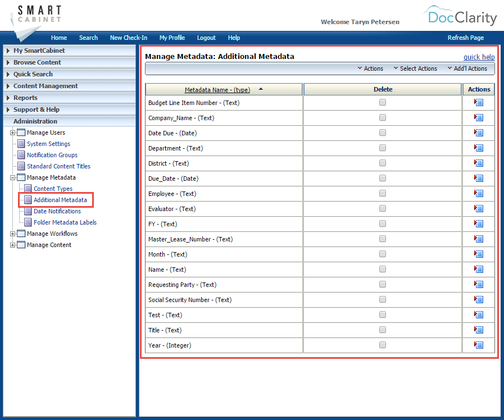Click the Manage Metadata folder icon

click(x=20, y=177)
